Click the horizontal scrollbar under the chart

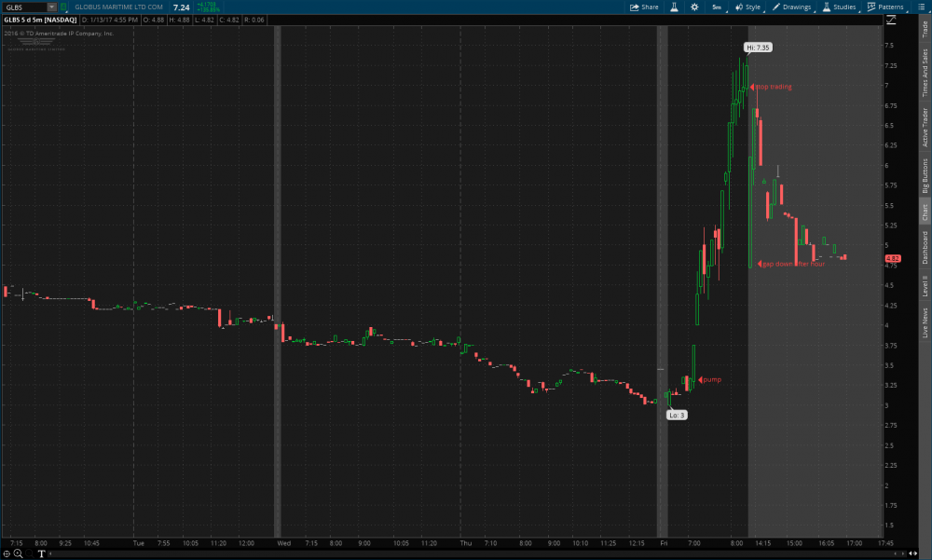[466, 553]
